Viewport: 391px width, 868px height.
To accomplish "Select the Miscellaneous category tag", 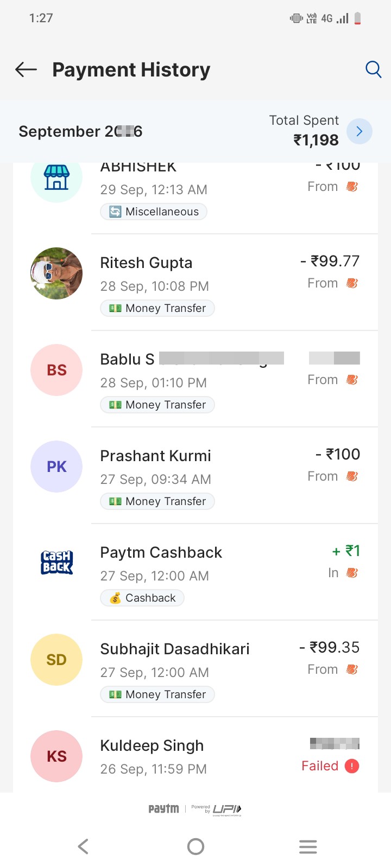I will (154, 212).
